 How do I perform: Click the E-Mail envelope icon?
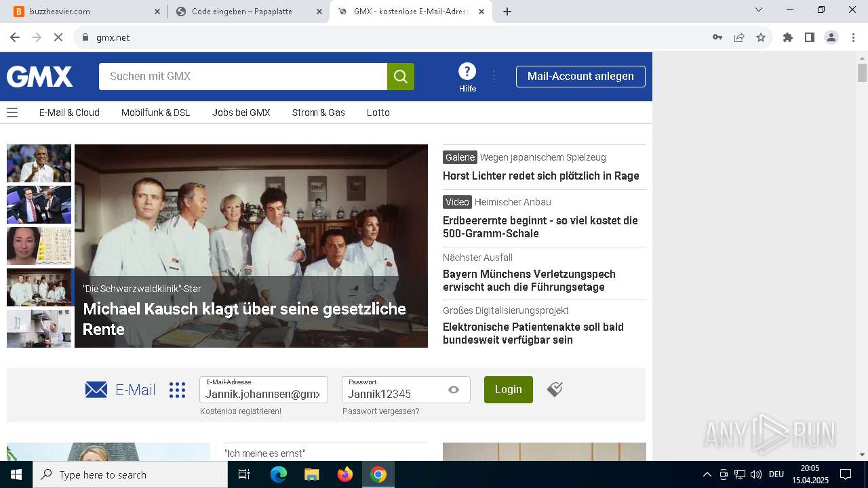[x=96, y=390]
